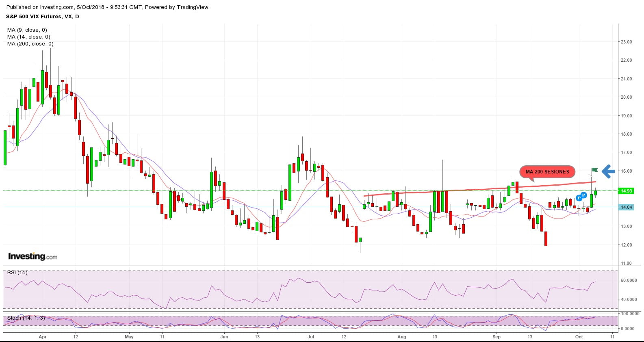The width and height of the screenshot is (644, 342).
Task: Select the red MA 200 SESIONES callout
Action: coord(547,172)
